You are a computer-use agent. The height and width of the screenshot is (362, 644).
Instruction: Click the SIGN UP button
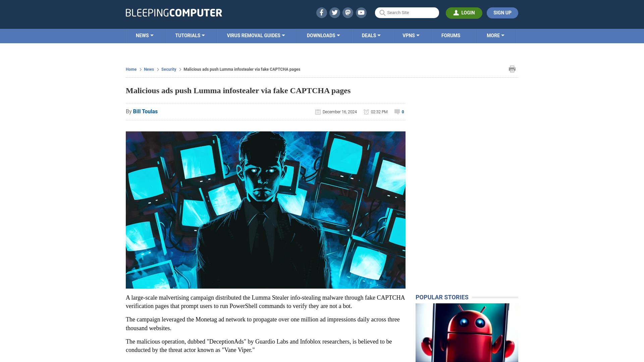click(502, 13)
